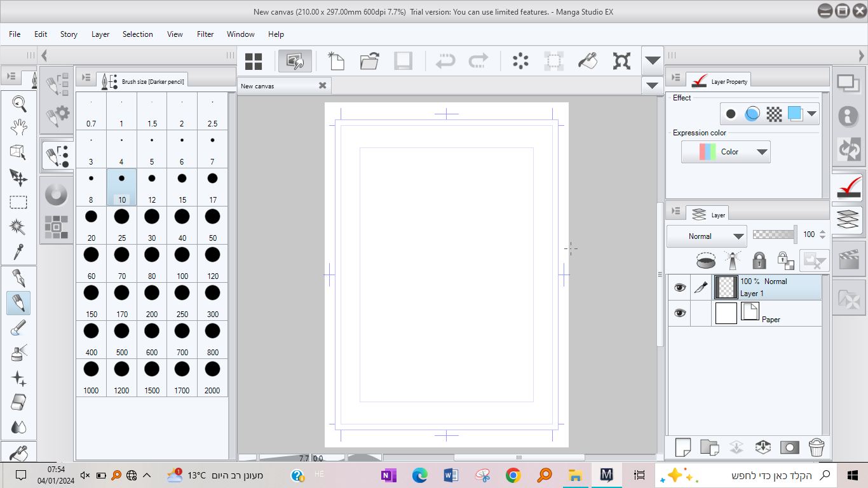This screenshot has height=488, width=868.
Task: Open the Normal blending mode dropdown
Action: click(x=707, y=236)
